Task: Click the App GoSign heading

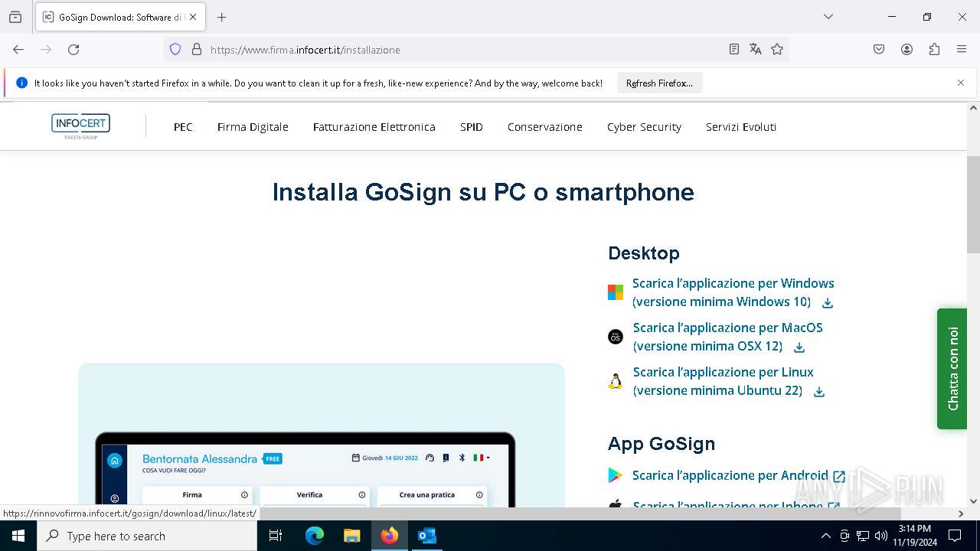Action: pyautogui.click(x=661, y=444)
